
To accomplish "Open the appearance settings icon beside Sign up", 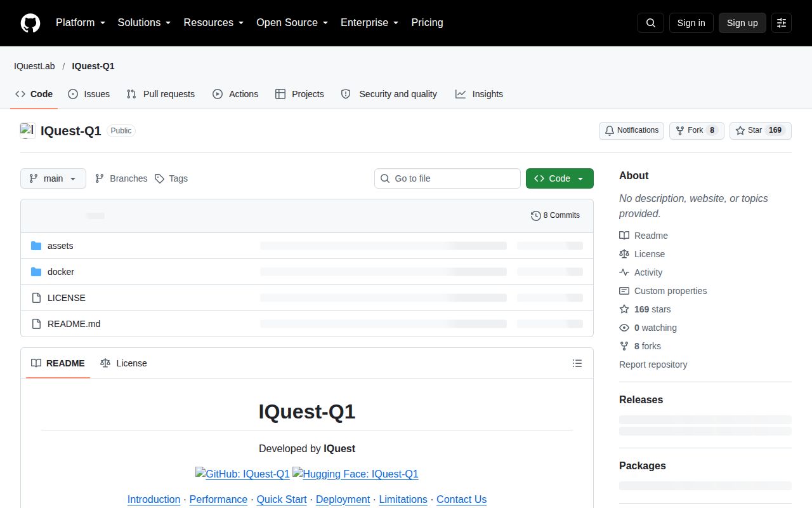I will point(782,23).
